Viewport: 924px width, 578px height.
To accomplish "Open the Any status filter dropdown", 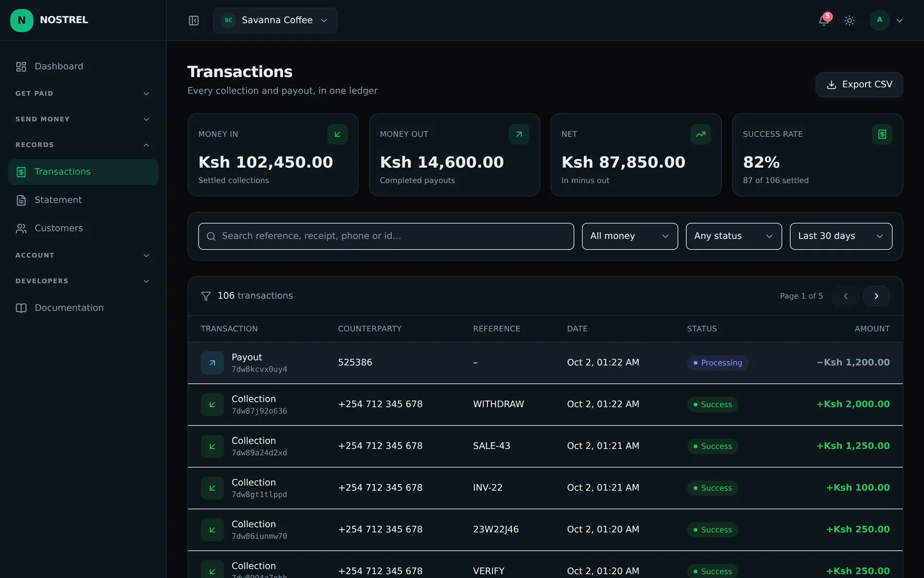I will point(734,236).
